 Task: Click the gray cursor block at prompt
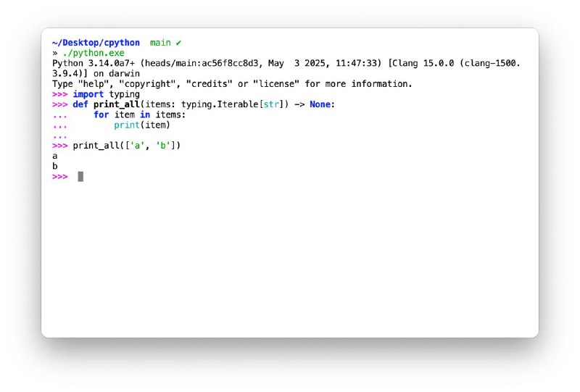80,177
